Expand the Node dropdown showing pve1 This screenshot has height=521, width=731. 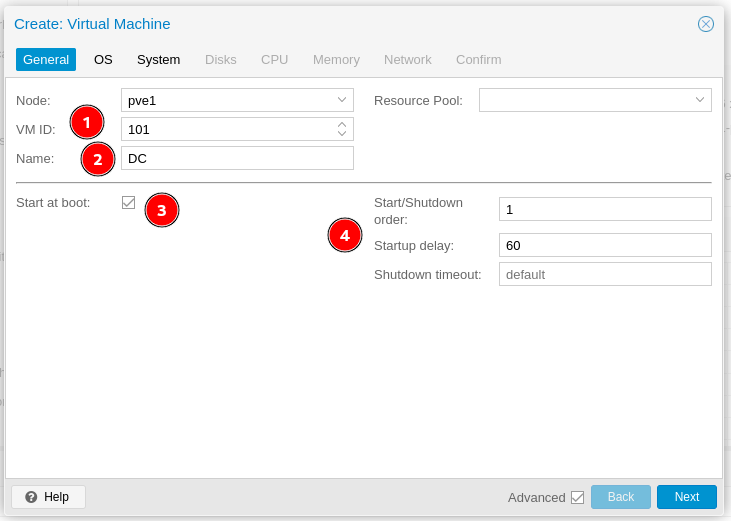342,100
